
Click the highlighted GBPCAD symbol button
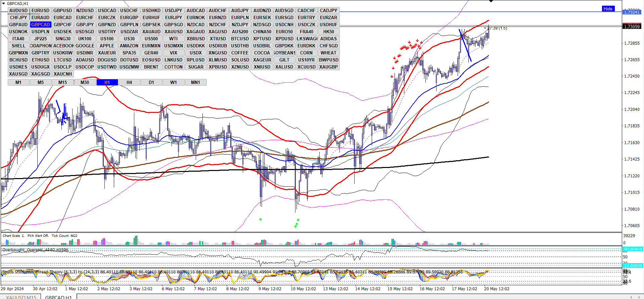click(x=41, y=25)
